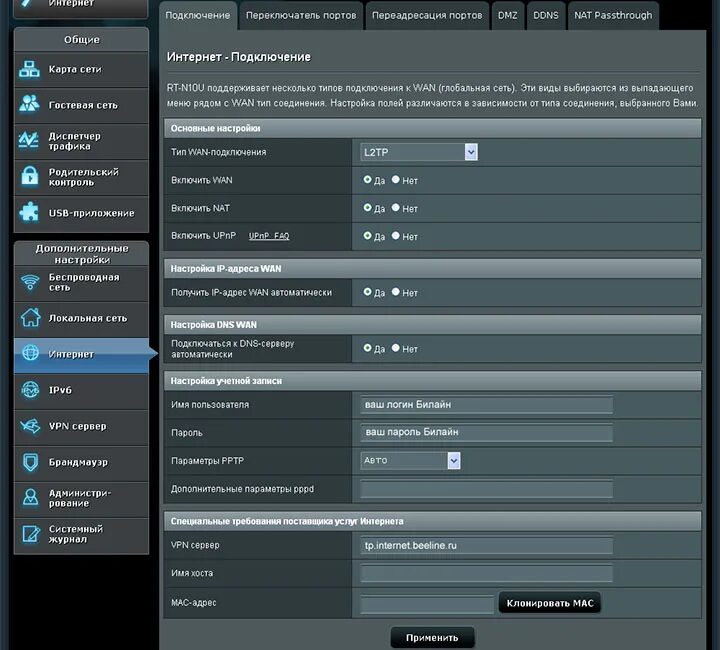
Task: Open the Карта сети network map icon
Action: point(29,69)
